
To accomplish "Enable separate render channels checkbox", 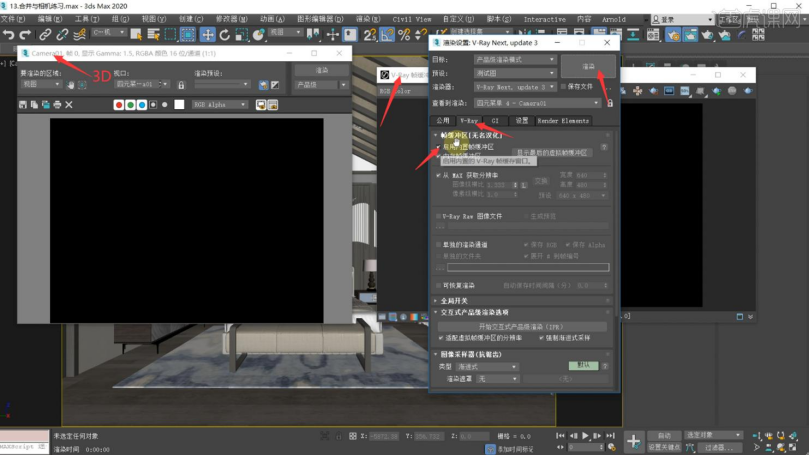I will coord(439,245).
